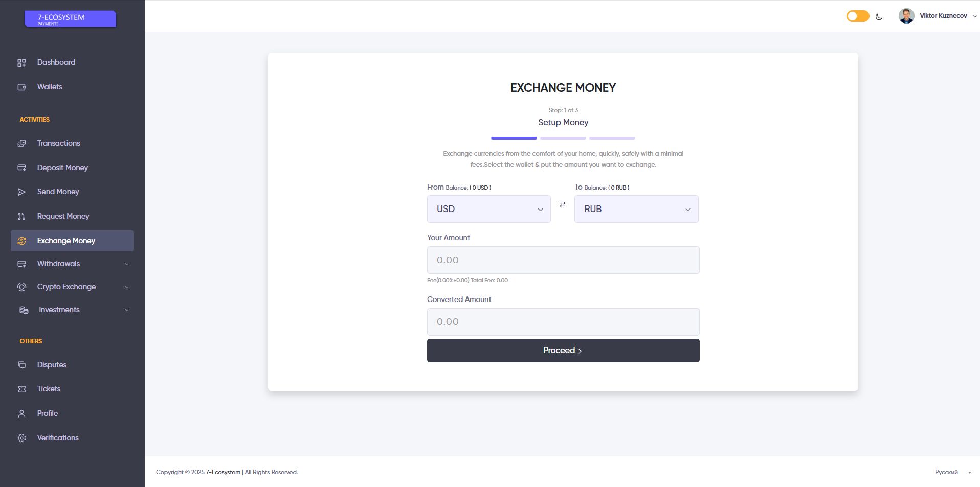Viewport: 980px width, 487px height.
Task: Click the Request Money icon
Action: click(x=21, y=217)
